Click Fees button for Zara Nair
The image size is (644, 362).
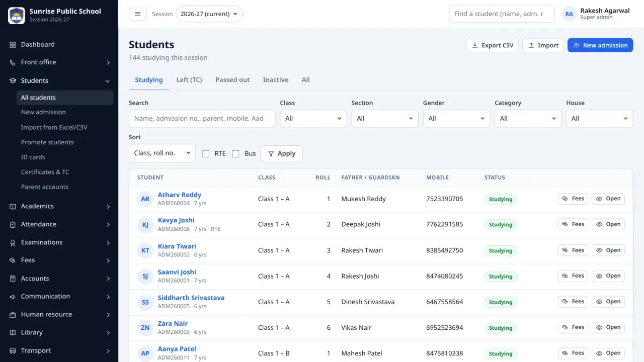tap(573, 327)
